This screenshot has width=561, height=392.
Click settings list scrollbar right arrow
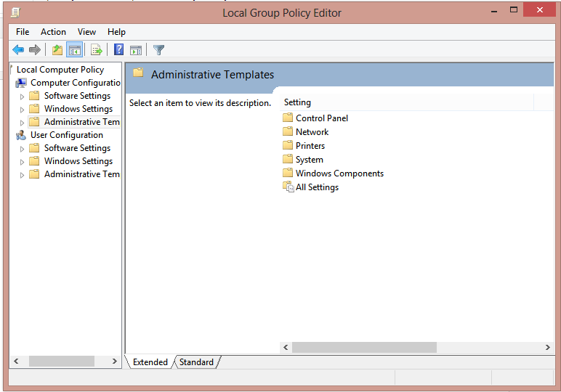click(547, 347)
